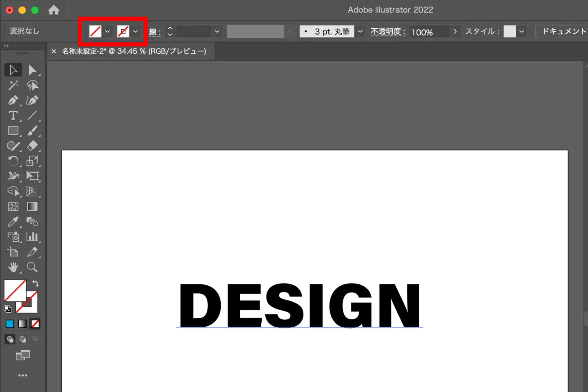Select the Artboard tool
The height and width of the screenshot is (392, 588).
[13, 252]
